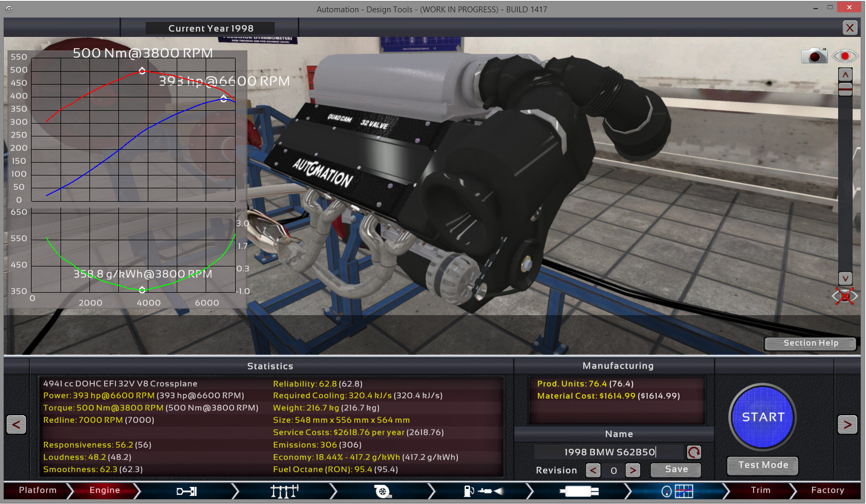This screenshot has width=866, height=504.
Task: Open the exhaust muffler tab
Action: coord(578,491)
